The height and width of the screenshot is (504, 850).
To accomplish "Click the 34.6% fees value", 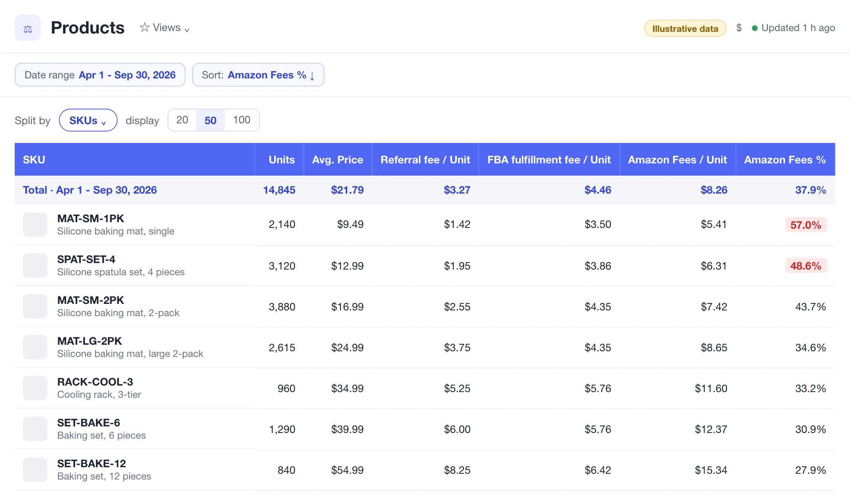I will point(810,348).
